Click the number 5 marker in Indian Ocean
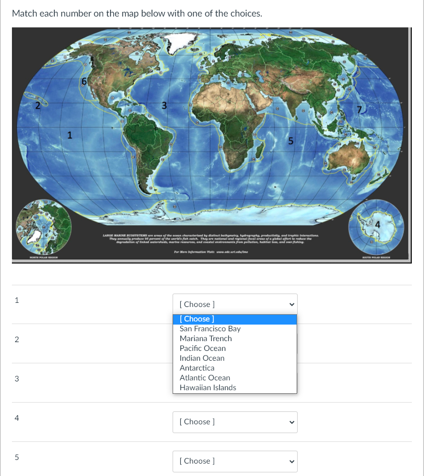 point(291,141)
